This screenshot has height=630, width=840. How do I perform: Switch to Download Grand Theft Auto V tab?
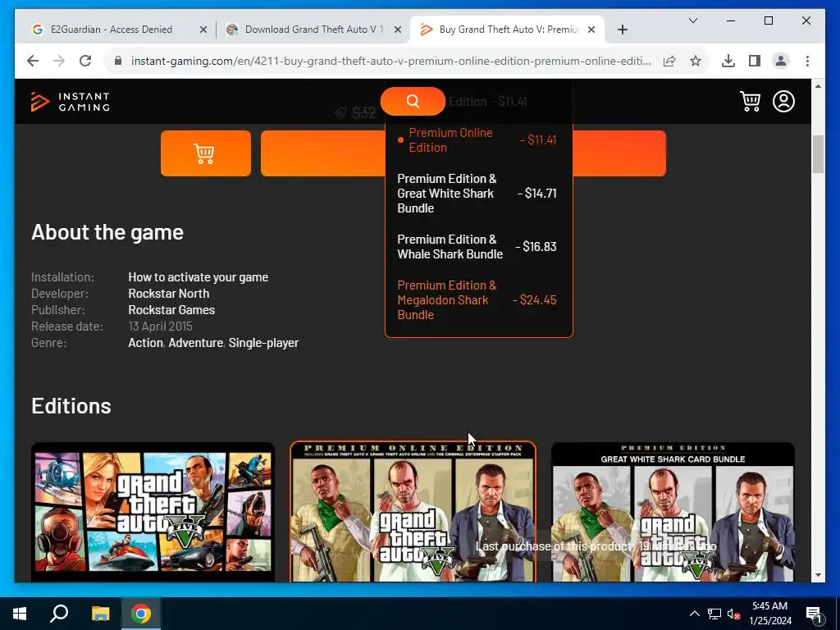[x=314, y=30]
